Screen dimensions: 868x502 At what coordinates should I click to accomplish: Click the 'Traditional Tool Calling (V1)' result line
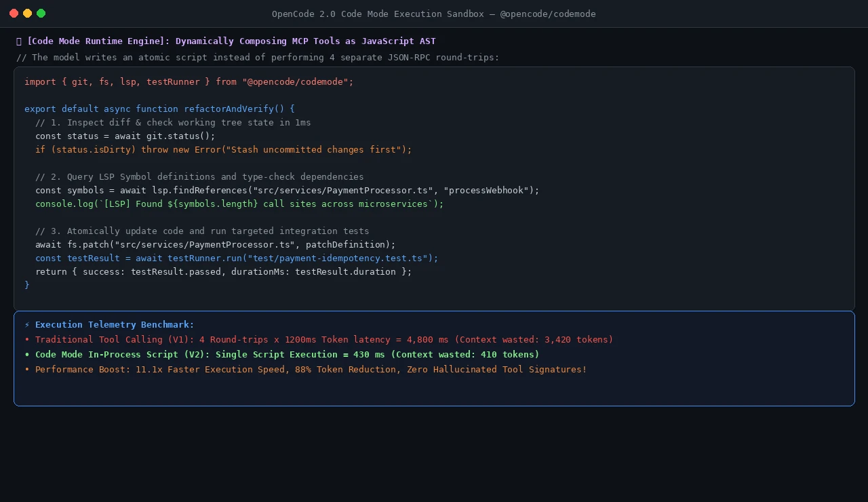(319, 340)
